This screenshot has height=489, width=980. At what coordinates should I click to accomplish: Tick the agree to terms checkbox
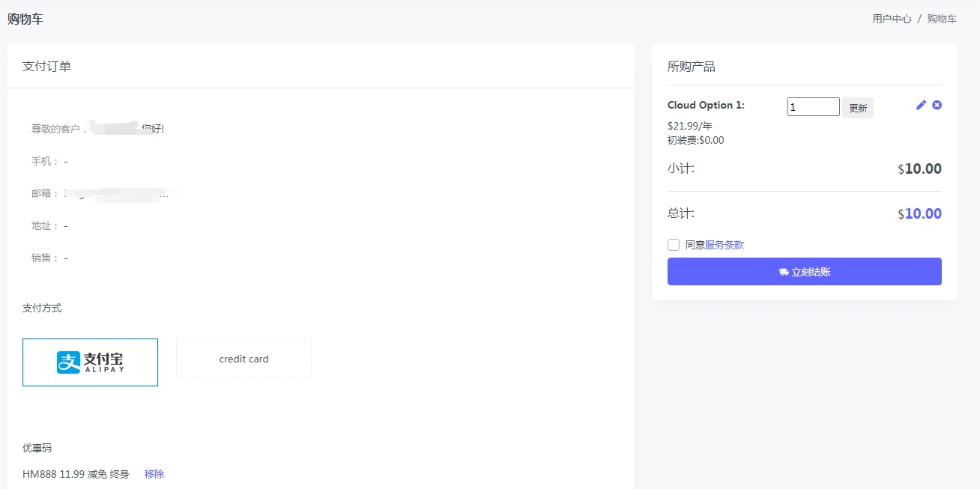(x=674, y=245)
